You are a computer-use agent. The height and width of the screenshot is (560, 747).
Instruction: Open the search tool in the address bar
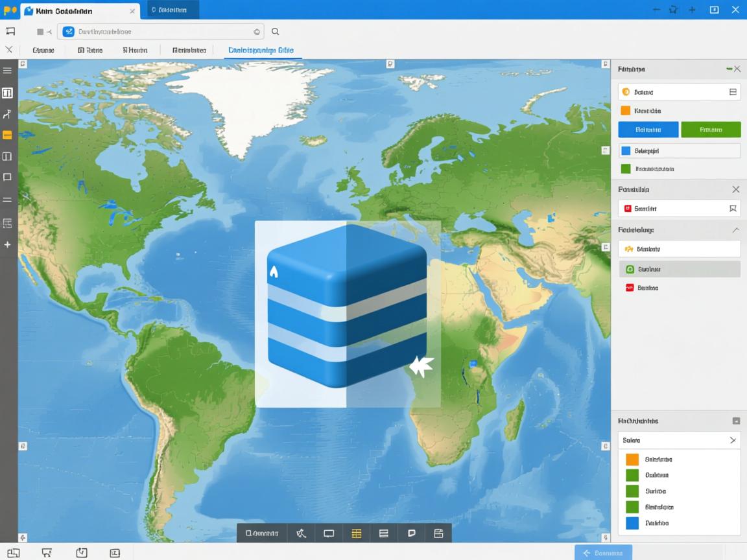tap(275, 31)
